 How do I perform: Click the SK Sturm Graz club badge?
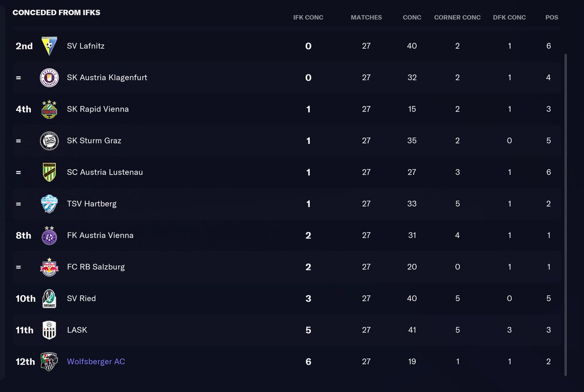(49, 141)
